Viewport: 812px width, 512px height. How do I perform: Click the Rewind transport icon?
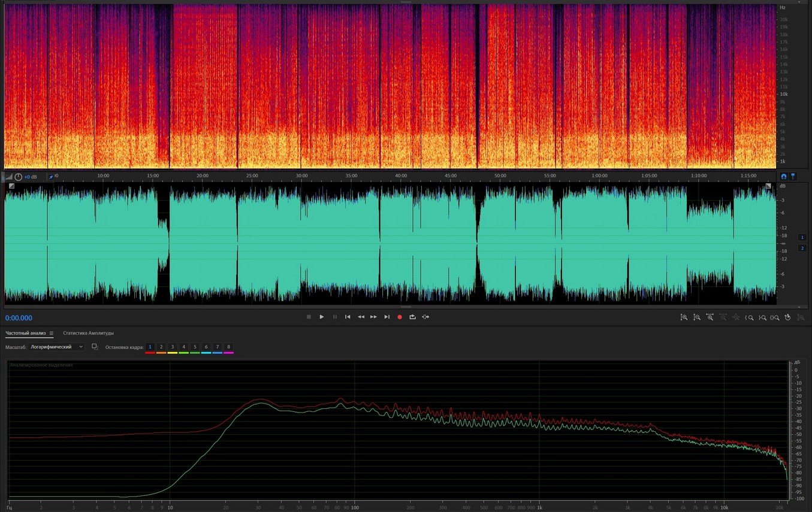click(x=361, y=317)
